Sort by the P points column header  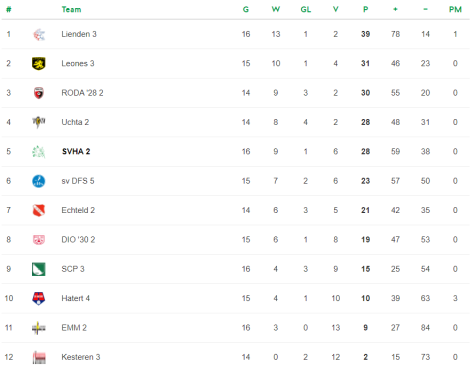366,9
